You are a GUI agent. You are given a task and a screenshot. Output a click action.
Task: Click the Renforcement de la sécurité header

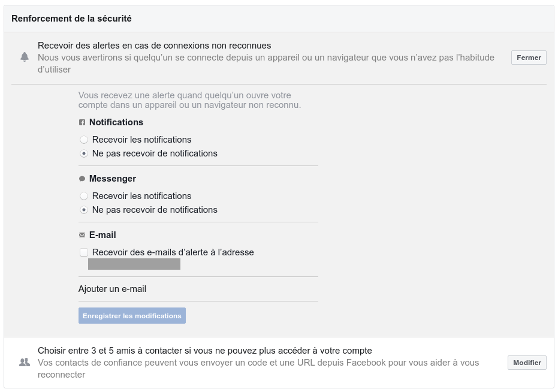tap(71, 19)
